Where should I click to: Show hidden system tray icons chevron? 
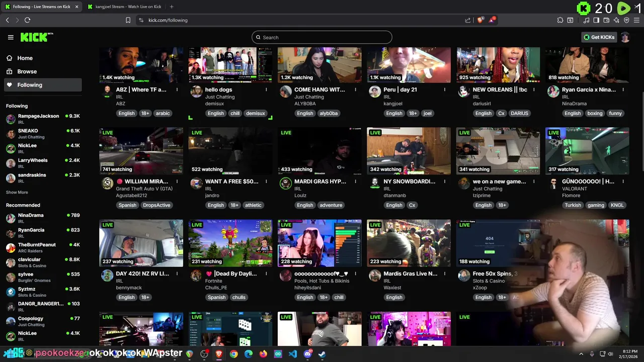(581, 354)
